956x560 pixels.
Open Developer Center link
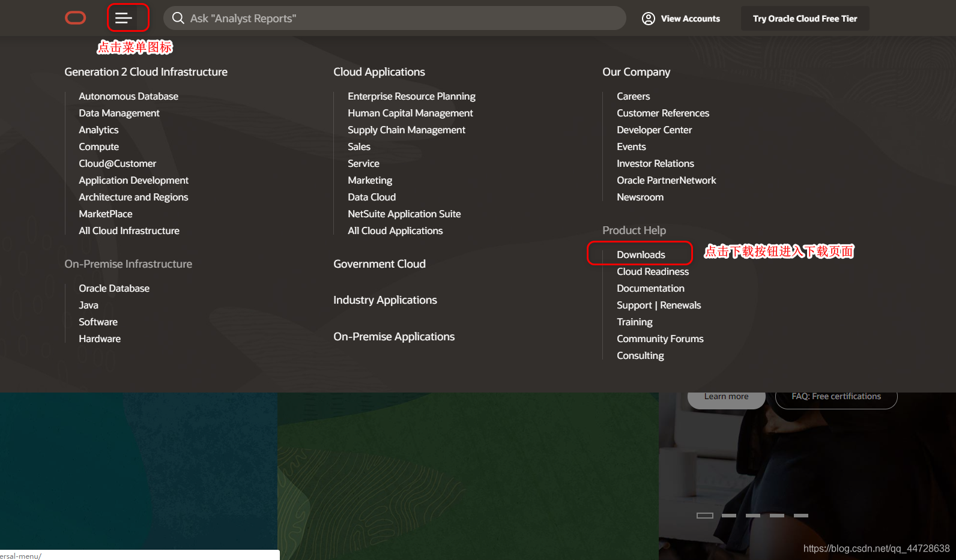click(654, 130)
